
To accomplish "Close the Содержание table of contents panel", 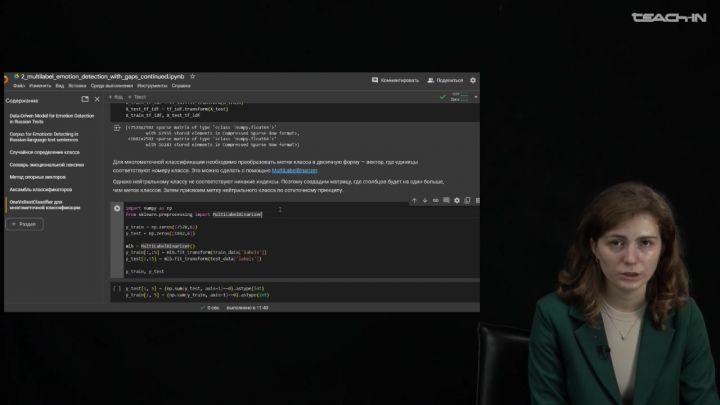I will click(x=97, y=99).
